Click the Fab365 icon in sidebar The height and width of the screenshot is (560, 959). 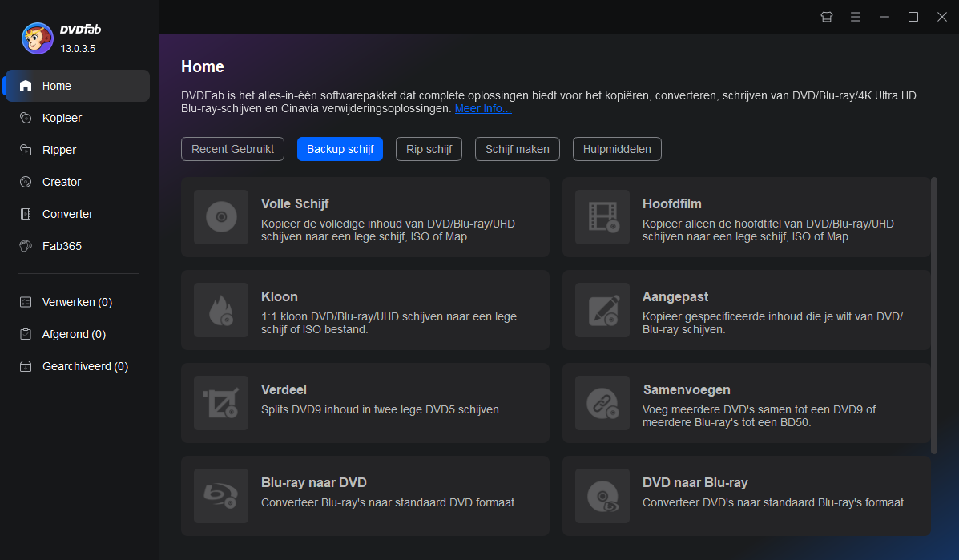tap(26, 246)
